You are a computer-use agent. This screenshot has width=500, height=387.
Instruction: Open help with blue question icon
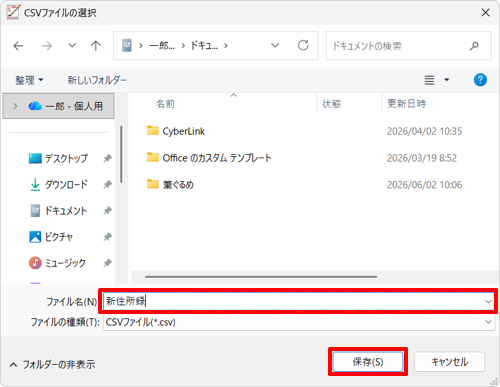click(480, 80)
